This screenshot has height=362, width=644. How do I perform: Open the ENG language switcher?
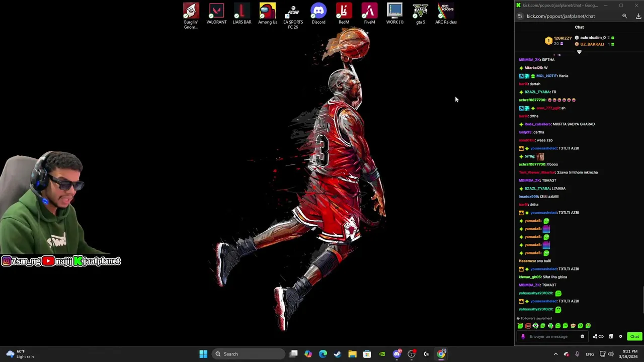pos(590,354)
